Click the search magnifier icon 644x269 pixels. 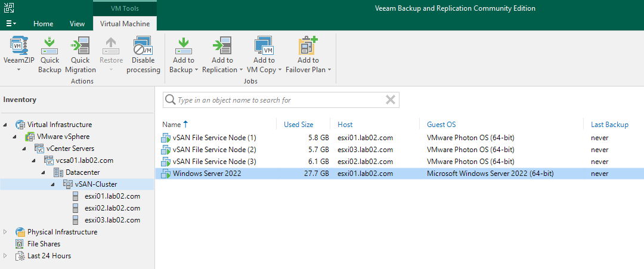[x=170, y=100]
